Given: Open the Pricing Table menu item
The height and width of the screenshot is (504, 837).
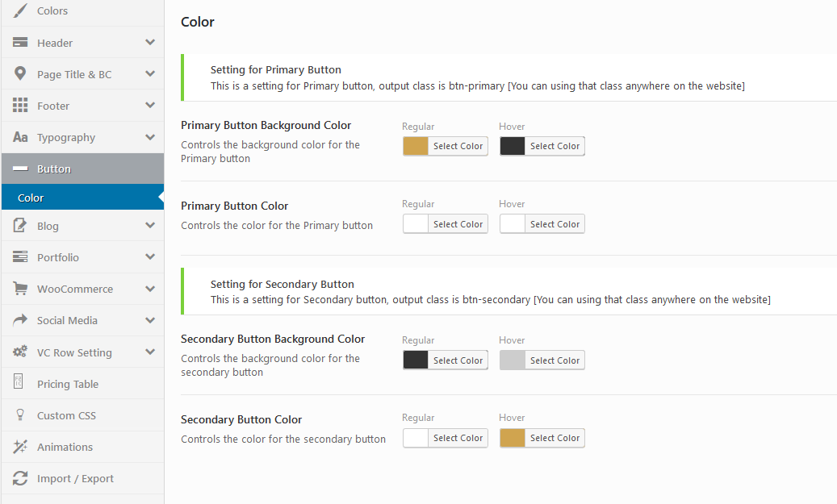Looking at the screenshot, I should 68,384.
